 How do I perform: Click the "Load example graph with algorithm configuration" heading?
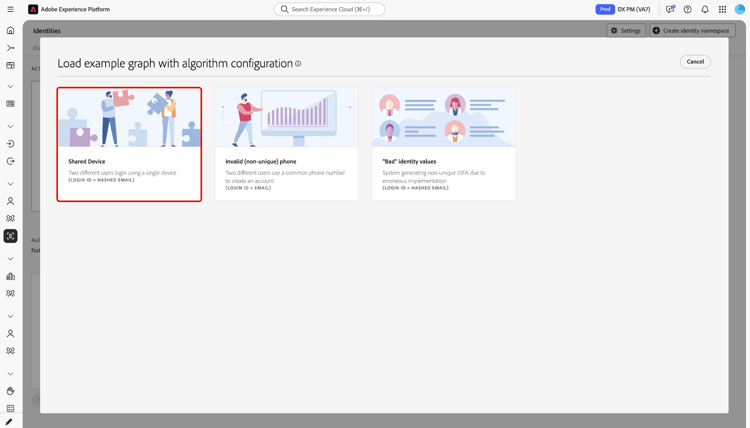coord(175,64)
